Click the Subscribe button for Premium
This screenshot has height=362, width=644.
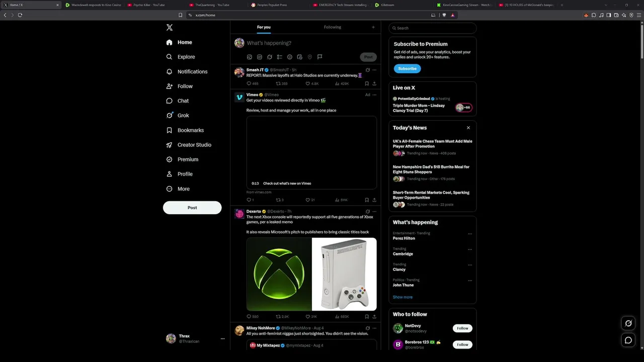[408, 69]
